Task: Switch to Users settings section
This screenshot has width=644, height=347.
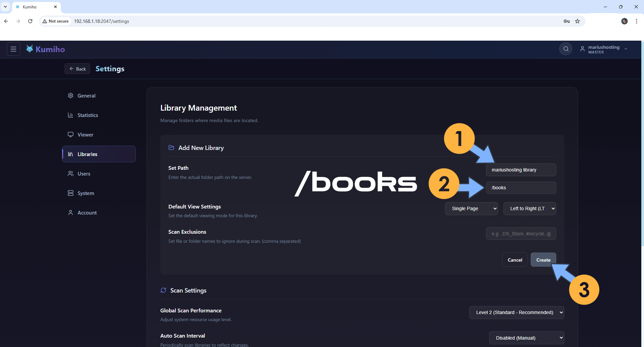Action: point(84,174)
